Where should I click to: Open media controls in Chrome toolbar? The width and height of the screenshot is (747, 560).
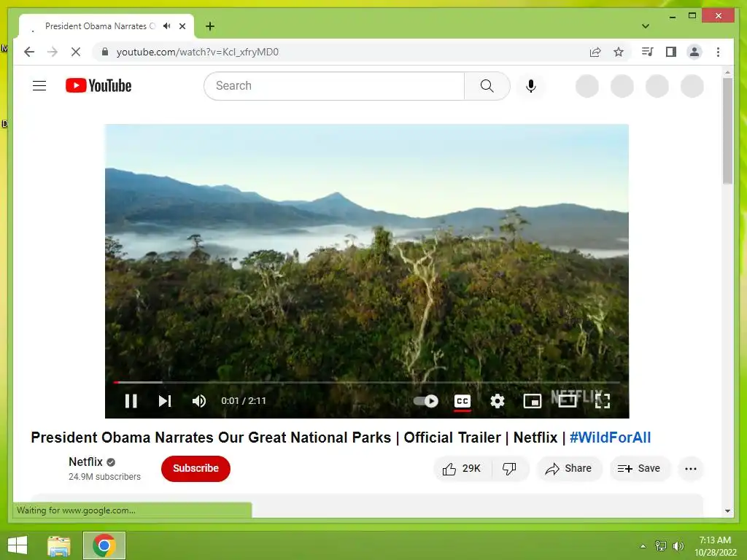pyautogui.click(x=648, y=52)
